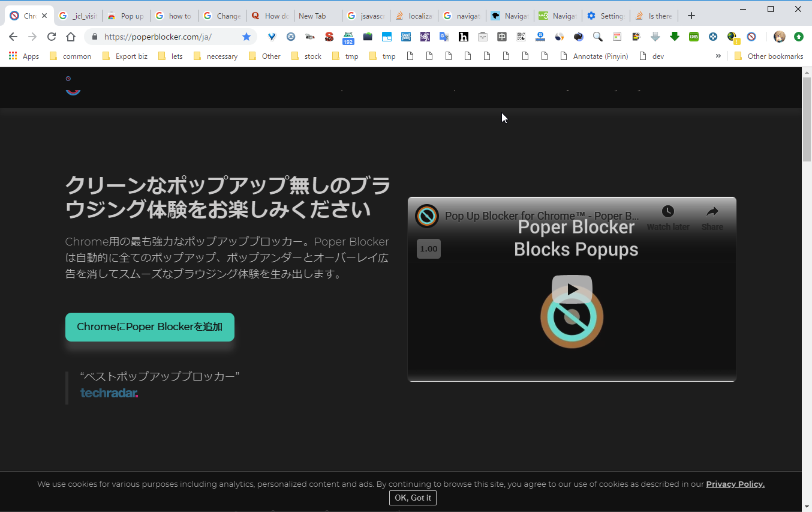The width and height of the screenshot is (812, 512).
Task: Click the Home button in browser toolbar
Action: tap(71, 37)
